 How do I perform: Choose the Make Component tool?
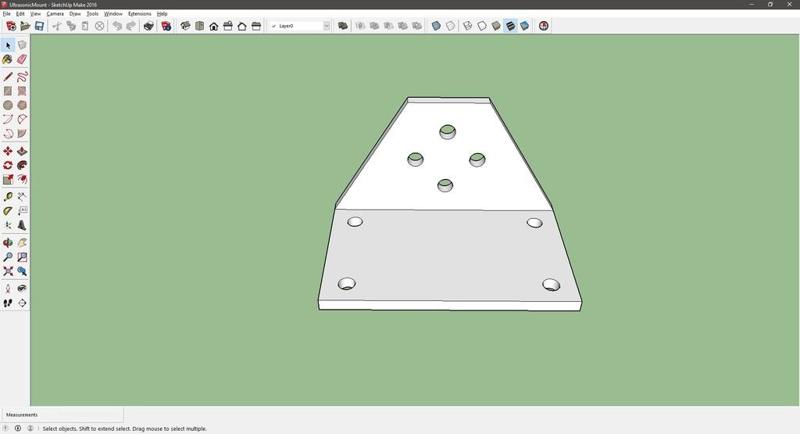coord(22,45)
